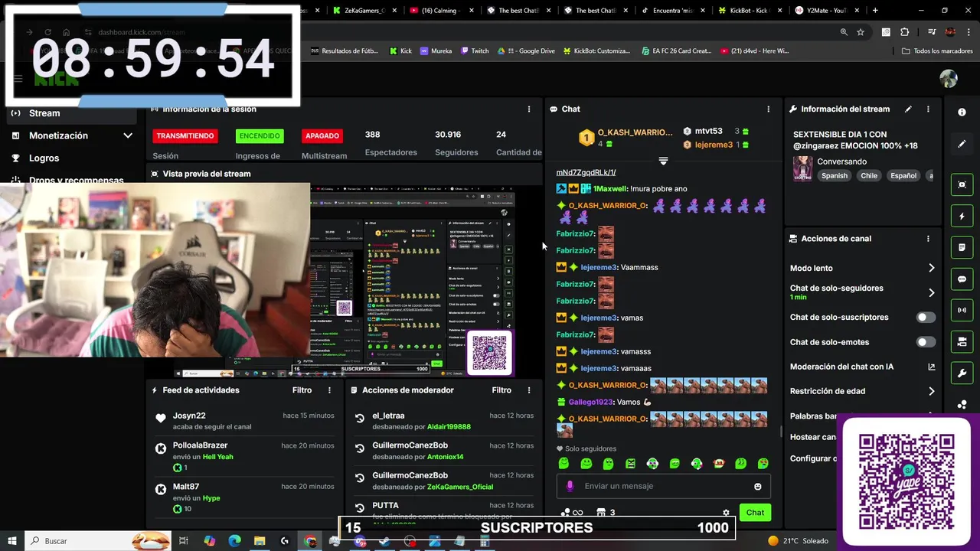The image size is (980, 551).
Task: Open Microsoft Edge from taskbar
Action: tap(234, 541)
